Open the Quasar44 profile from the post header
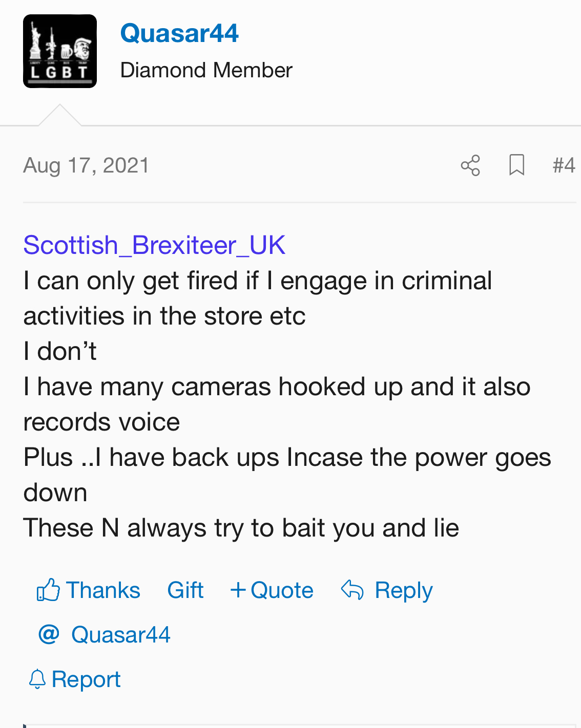This screenshot has width=581, height=728. point(179,34)
